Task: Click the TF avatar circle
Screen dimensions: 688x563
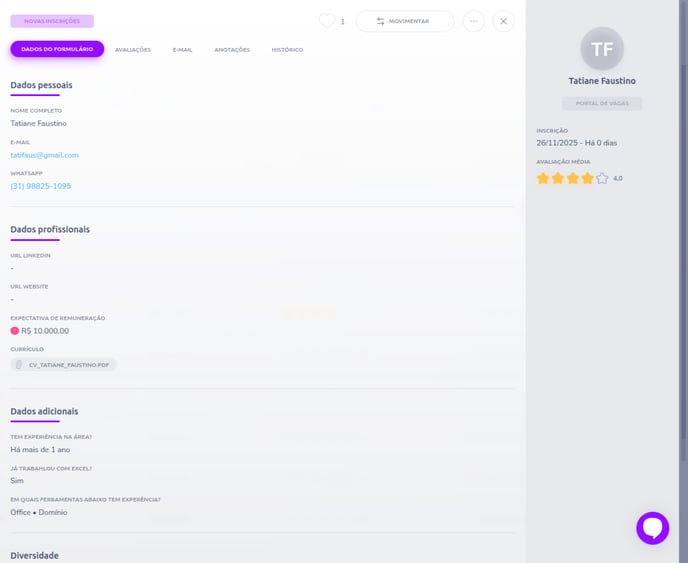Action: [601, 48]
